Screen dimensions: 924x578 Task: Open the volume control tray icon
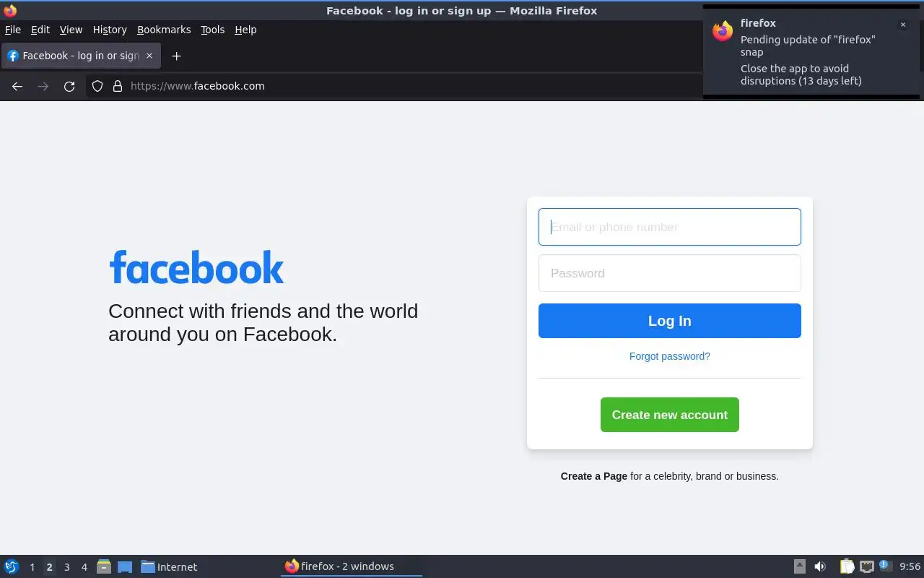[x=819, y=566]
